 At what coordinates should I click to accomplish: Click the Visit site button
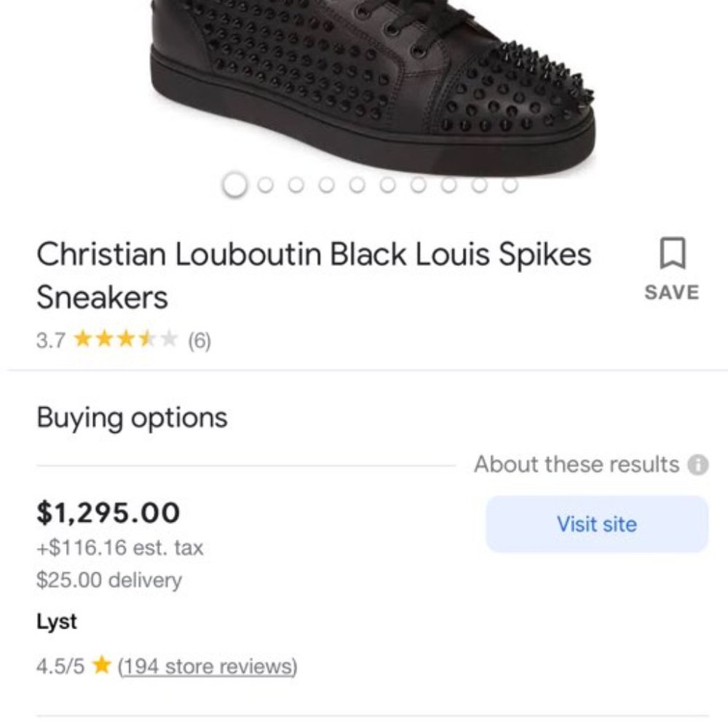tap(596, 523)
